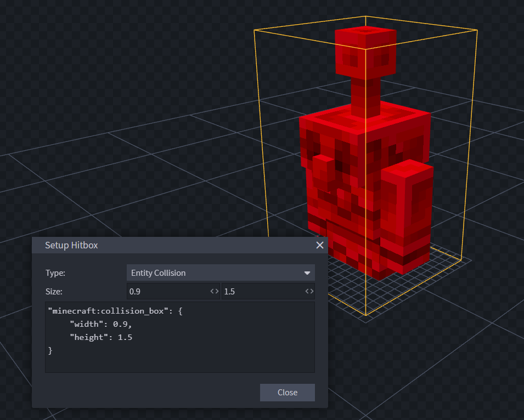The width and height of the screenshot is (524, 420).
Task: Click the width field's drag-arrows icon
Action: [215, 291]
